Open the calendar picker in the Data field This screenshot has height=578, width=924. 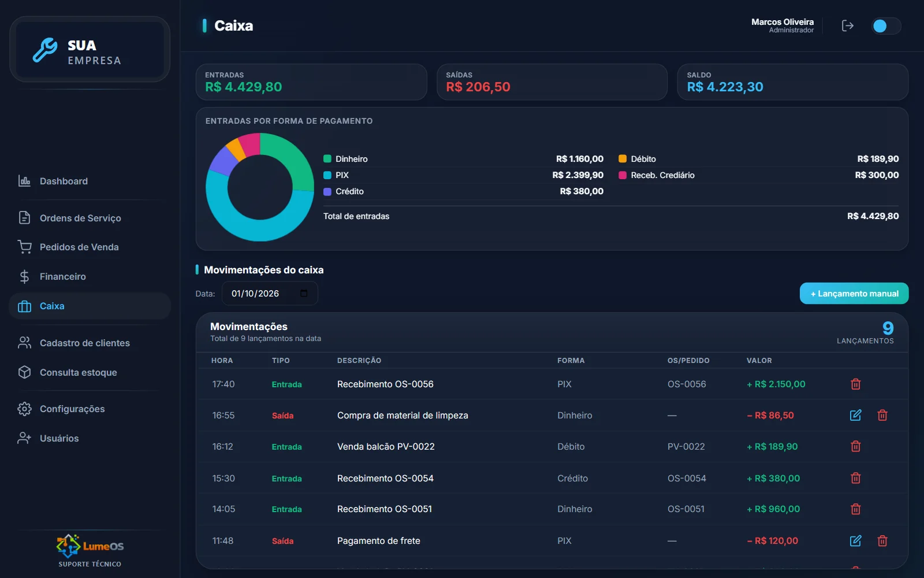[x=304, y=294]
